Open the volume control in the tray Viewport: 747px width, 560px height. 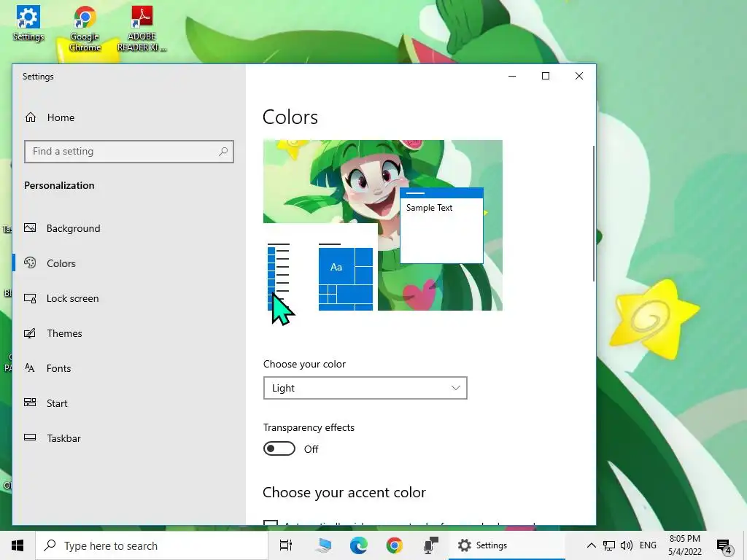point(627,545)
